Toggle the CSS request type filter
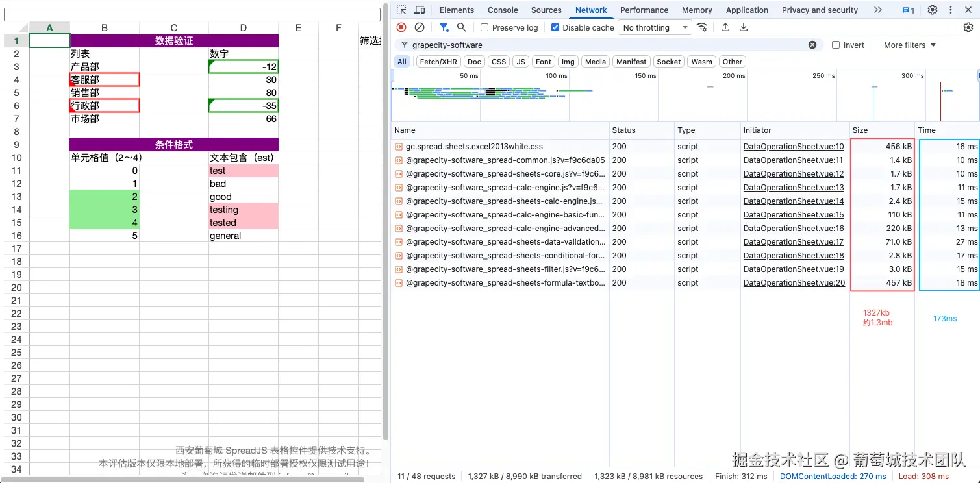This screenshot has height=483, width=980. click(499, 62)
